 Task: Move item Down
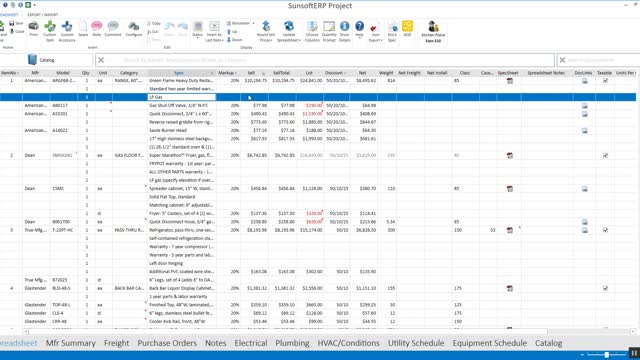coord(235,40)
